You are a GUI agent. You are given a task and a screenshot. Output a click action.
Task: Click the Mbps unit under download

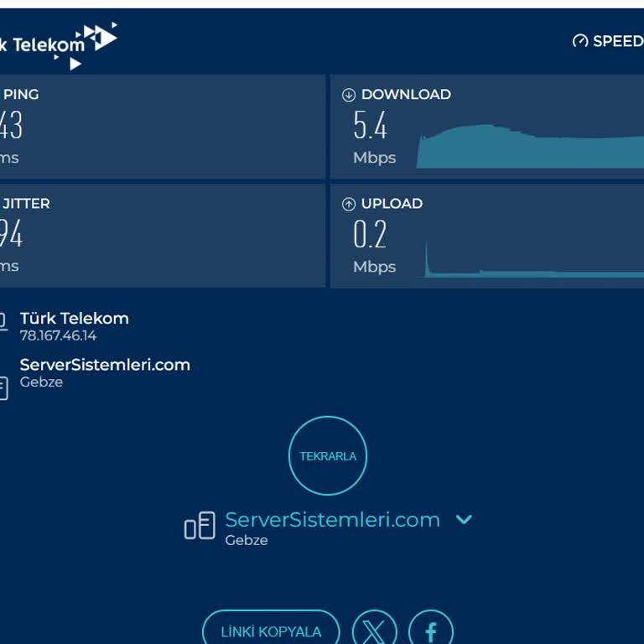pos(374,158)
